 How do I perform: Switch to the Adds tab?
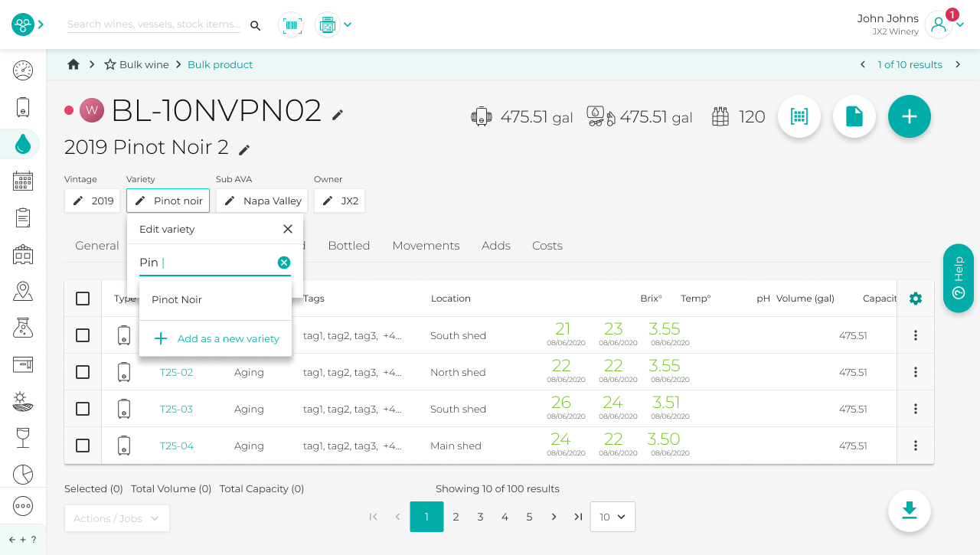(496, 246)
